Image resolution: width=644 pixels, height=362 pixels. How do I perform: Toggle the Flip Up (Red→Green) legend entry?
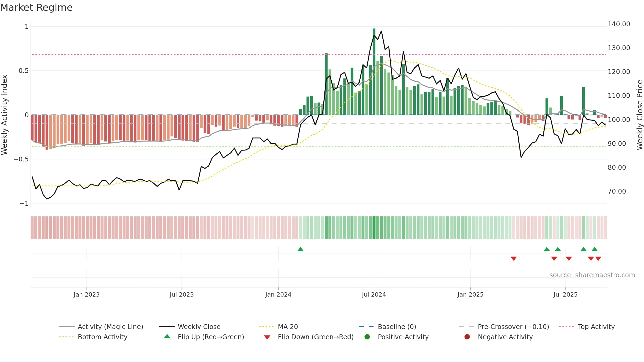(204, 337)
